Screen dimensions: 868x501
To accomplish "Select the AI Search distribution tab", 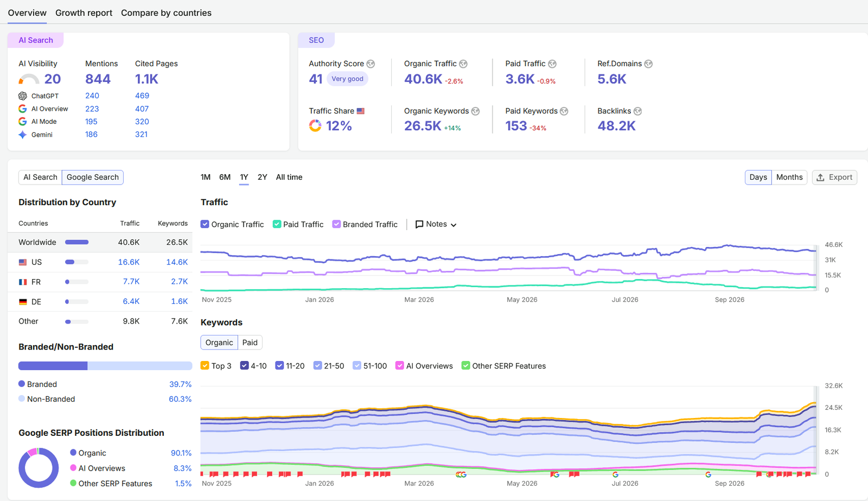I will [x=40, y=177].
